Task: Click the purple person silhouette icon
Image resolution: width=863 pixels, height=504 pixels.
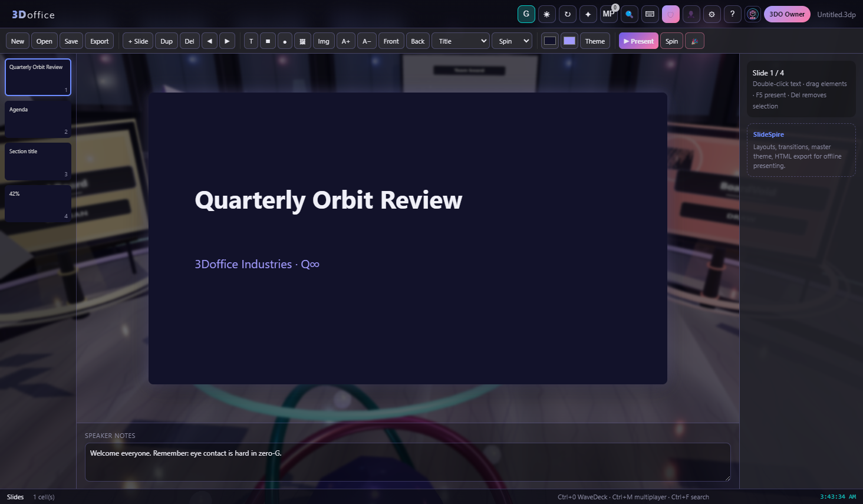Action: pyautogui.click(x=691, y=14)
